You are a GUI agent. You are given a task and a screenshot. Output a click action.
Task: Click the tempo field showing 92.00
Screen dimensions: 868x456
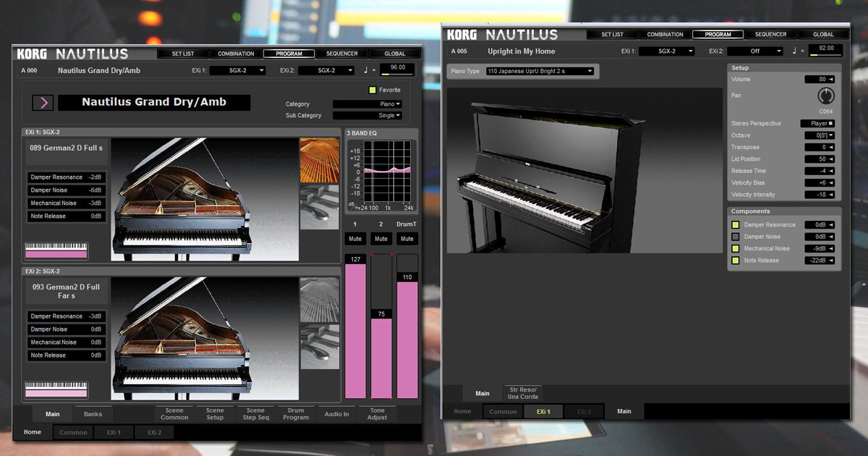[826, 50]
